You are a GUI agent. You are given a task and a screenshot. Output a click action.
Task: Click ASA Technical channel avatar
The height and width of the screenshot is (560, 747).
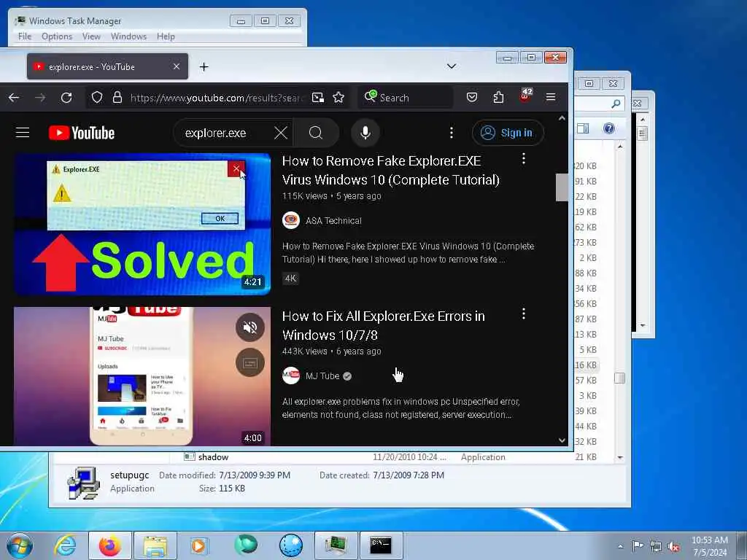coord(290,220)
